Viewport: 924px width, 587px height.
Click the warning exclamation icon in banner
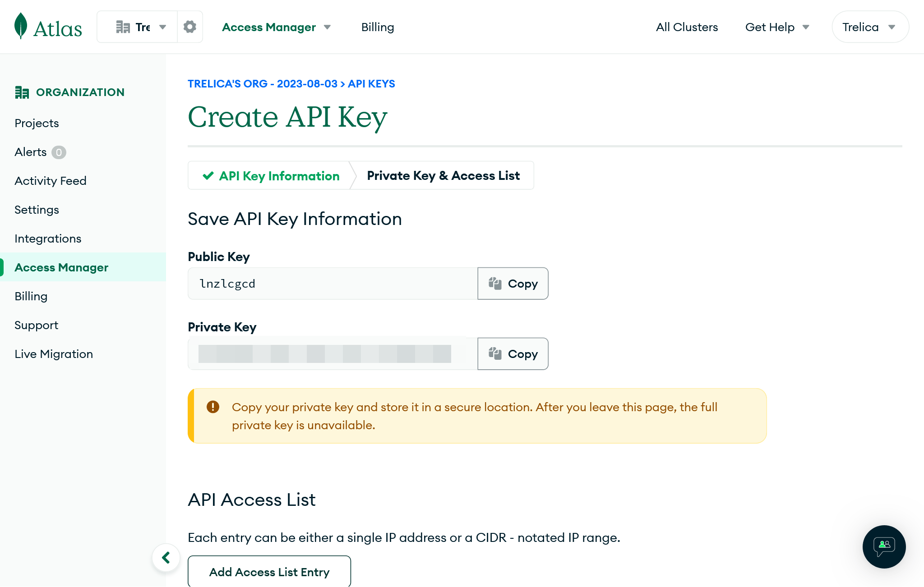point(213,407)
